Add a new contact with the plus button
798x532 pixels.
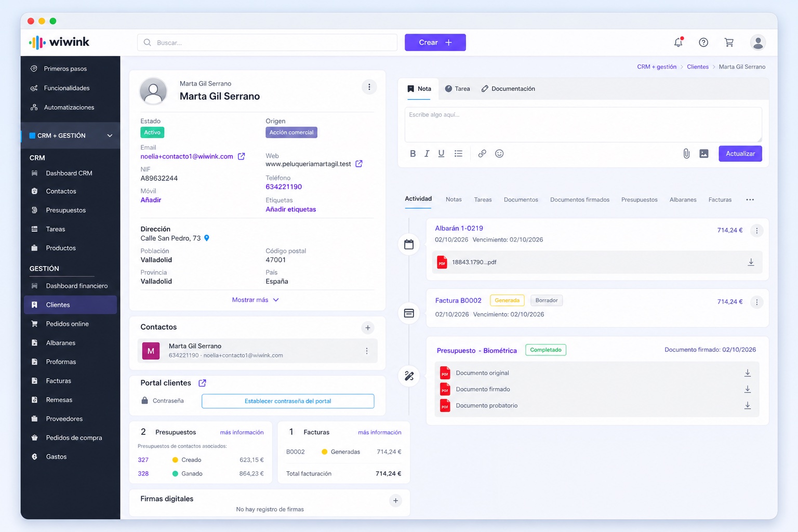tap(368, 328)
